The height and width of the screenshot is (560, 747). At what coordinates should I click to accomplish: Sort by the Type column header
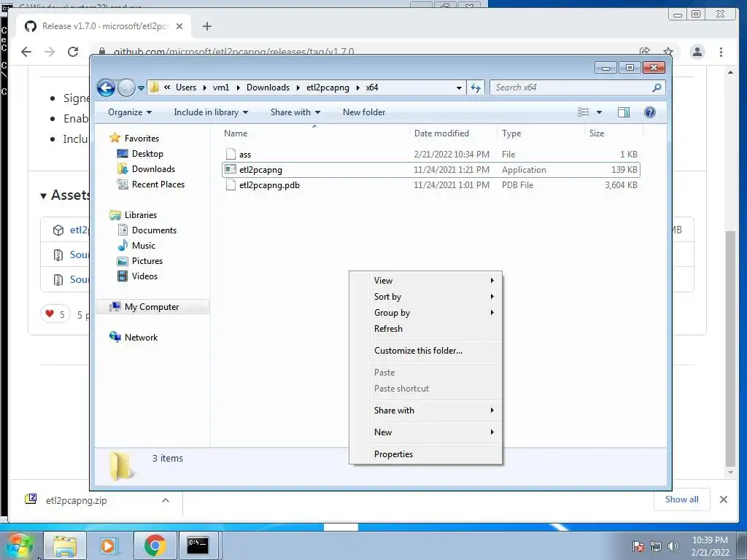[541, 133]
